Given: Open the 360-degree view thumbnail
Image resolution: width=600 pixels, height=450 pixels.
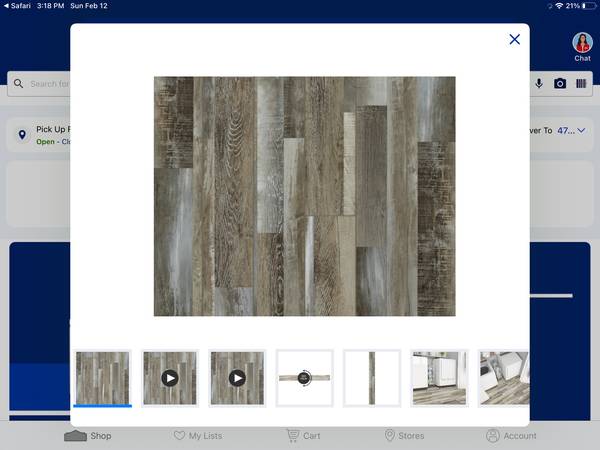Looking at the screenshot, I should tap(304, 378).
